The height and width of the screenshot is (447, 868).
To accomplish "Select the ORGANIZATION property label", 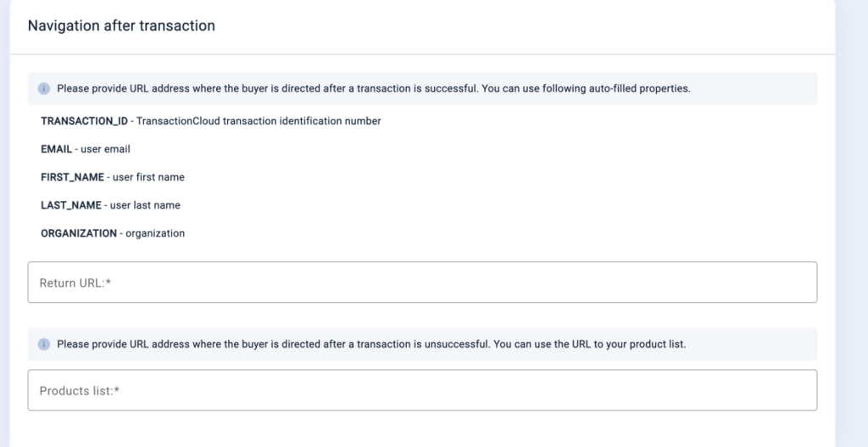I will 79,234.
